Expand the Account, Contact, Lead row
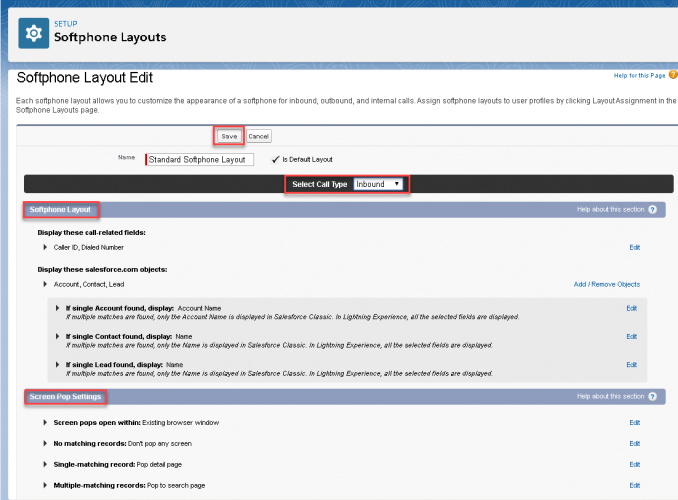Viewport: 678px width, 500px height. coord(45,284)
